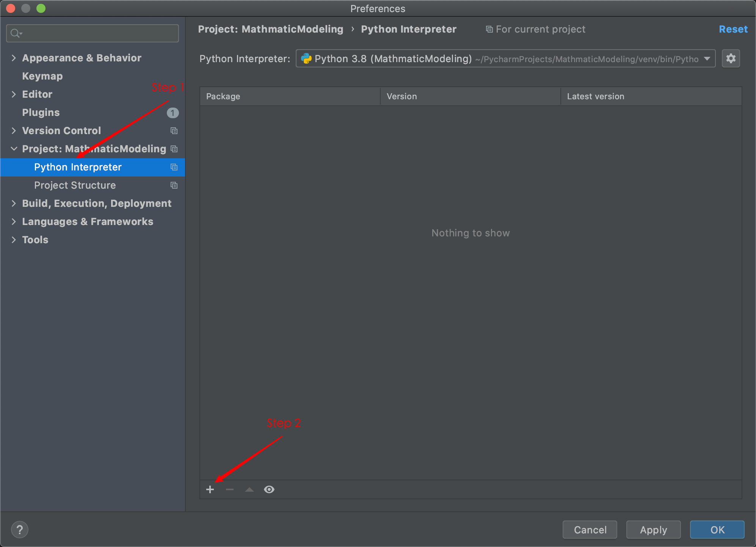
Task: Open the interpreter settings gear icon
Action: (x=731, y=59)
